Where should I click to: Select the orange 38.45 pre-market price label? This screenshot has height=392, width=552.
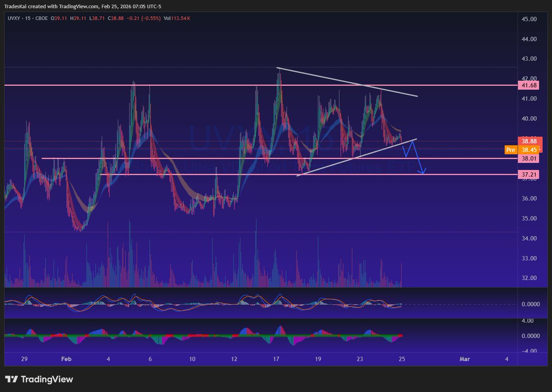coord(529,150)
